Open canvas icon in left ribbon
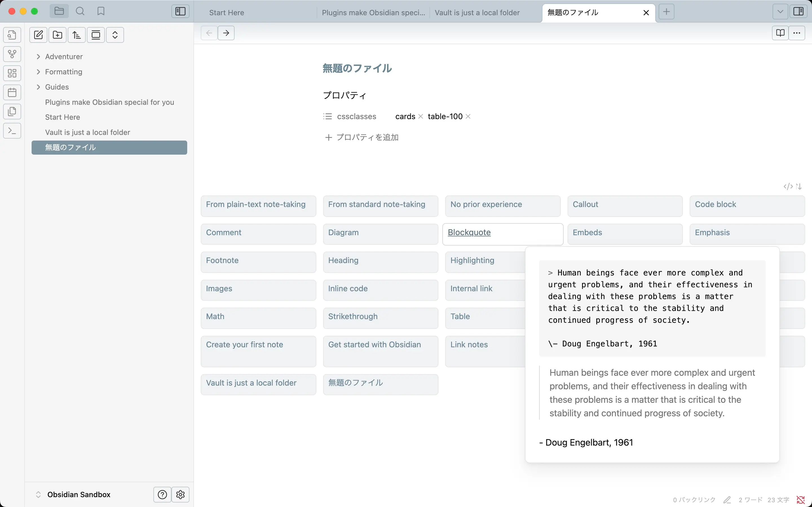 point(12,73)
